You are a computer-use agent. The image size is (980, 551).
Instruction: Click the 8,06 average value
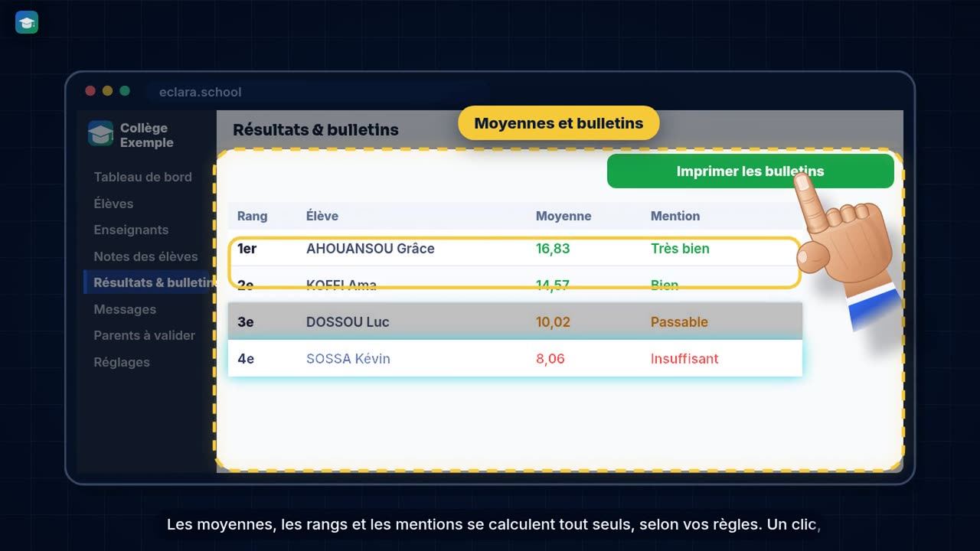[550, 359]
